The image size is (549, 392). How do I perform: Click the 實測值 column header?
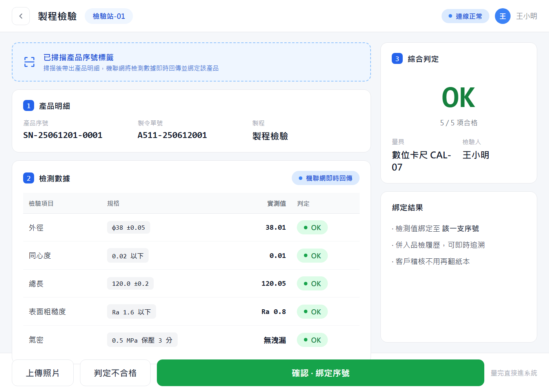coord(276,203)
